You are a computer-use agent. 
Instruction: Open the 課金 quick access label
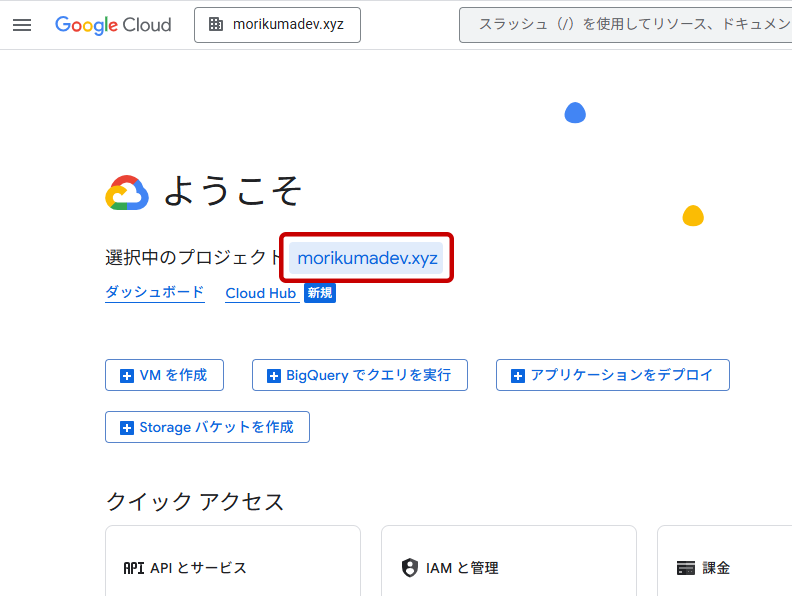point(716,568)
